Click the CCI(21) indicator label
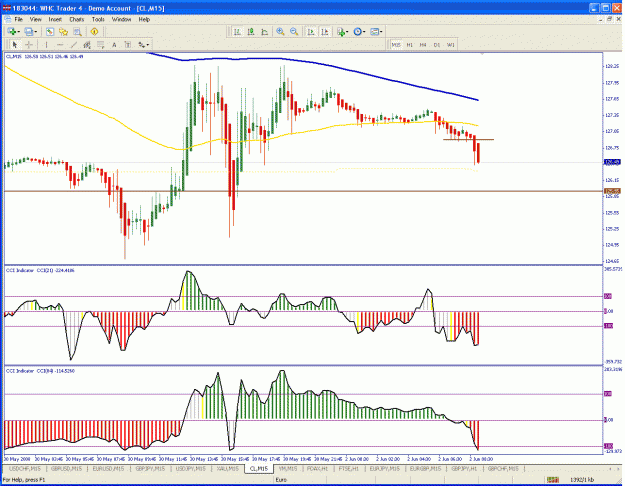Image resolution: width=625 pixels, height=486 pixels. [x=40, y=270]
